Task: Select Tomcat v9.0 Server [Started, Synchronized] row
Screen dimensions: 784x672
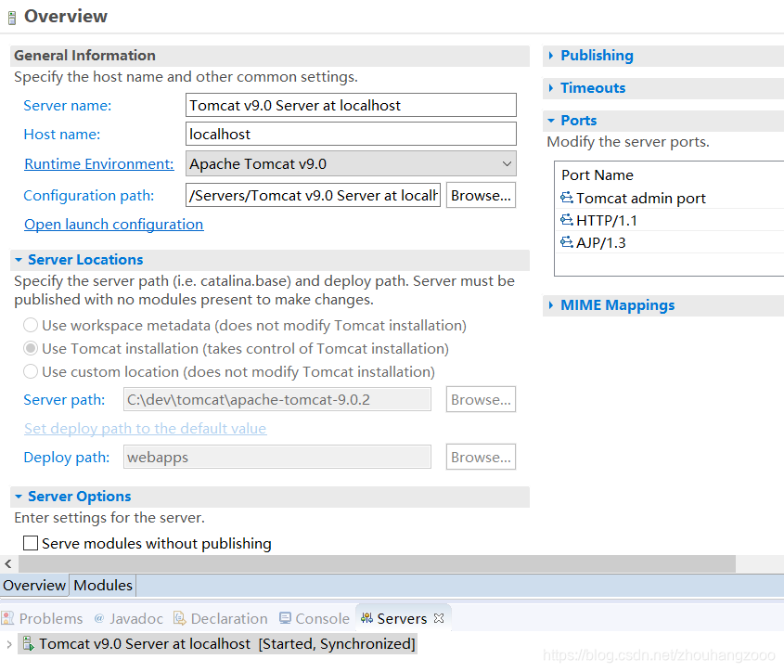Action: point(217,643)
